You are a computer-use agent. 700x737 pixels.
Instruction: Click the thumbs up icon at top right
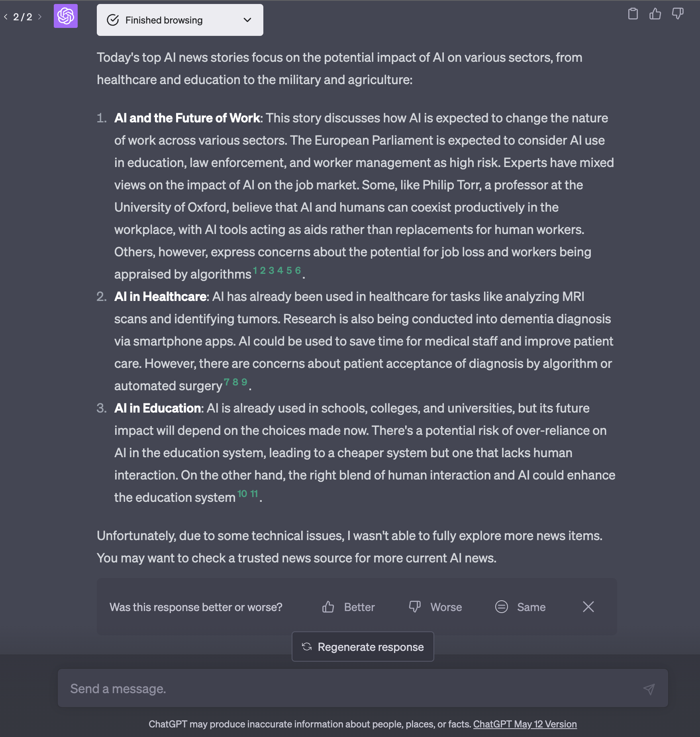pos(655,14)
